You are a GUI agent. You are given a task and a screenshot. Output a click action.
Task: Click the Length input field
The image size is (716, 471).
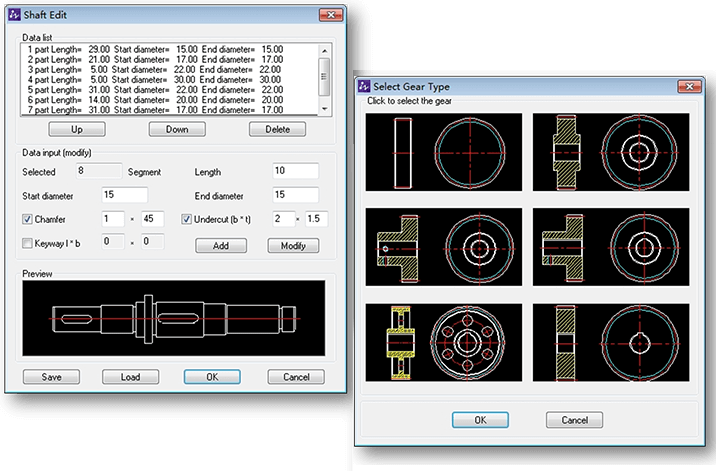click(x=295, y=171)
